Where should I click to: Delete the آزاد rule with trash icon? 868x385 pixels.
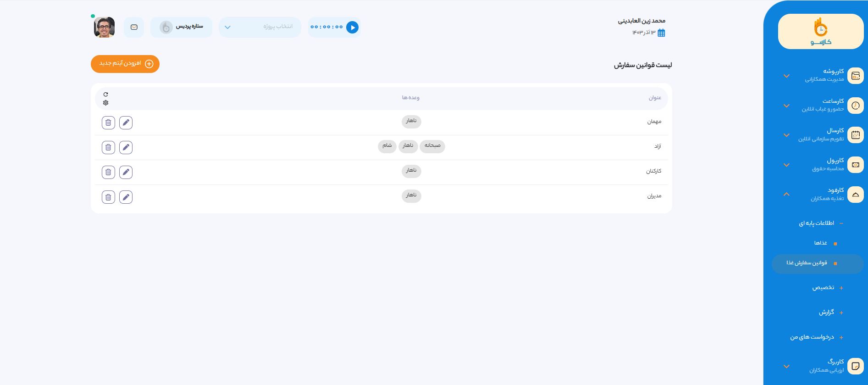coord(108,147)
